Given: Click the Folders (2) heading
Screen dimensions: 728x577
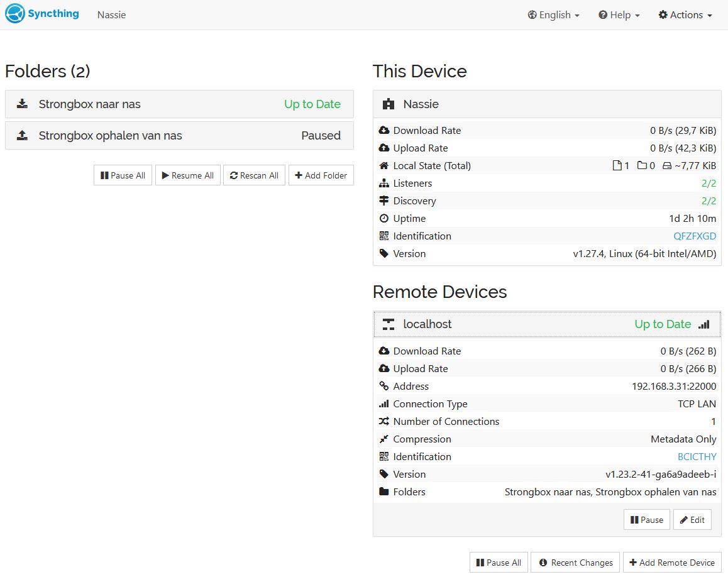Looking at the screenshot, I should tap(47, 71).
